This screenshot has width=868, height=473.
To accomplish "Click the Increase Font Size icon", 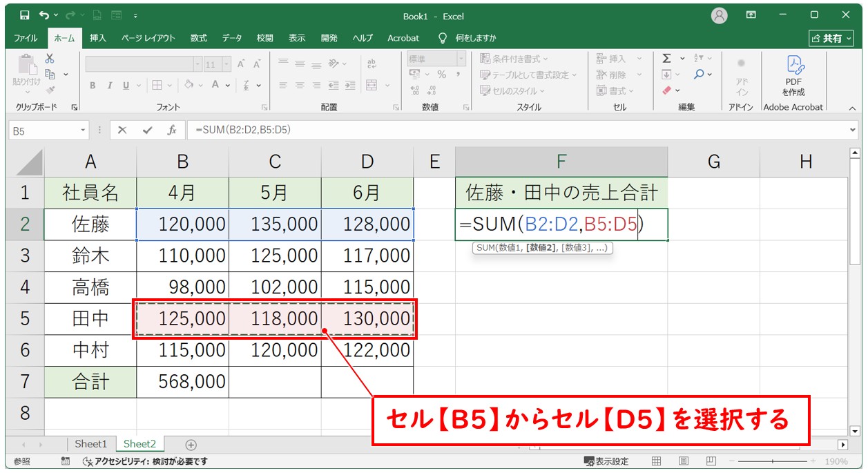I will [242, 64].
